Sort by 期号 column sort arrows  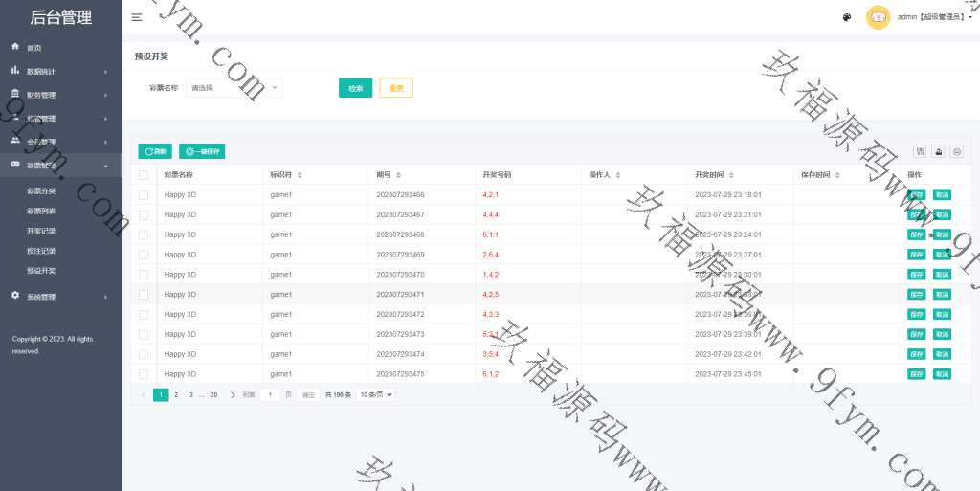point(399,175)
